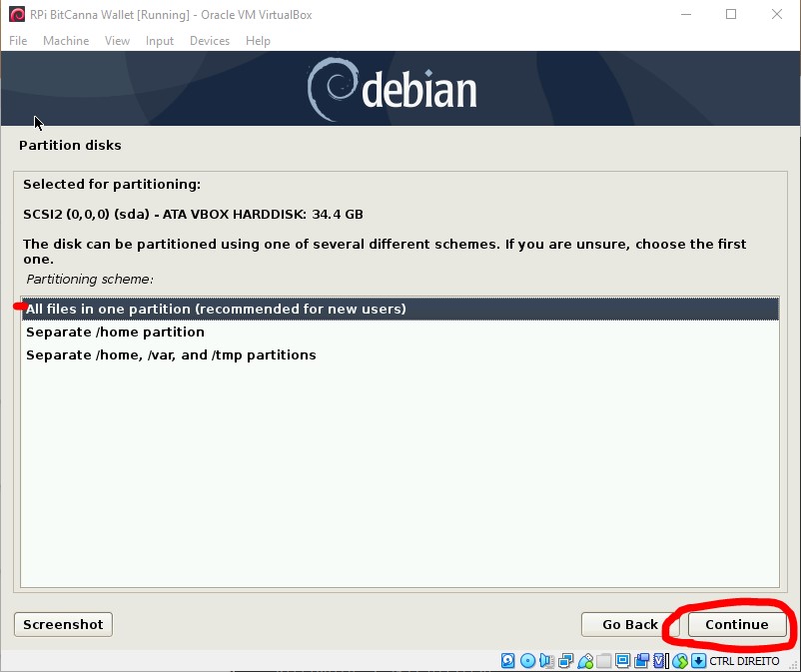
Task: Click the hard disk activity status icon
Action: 507,661
